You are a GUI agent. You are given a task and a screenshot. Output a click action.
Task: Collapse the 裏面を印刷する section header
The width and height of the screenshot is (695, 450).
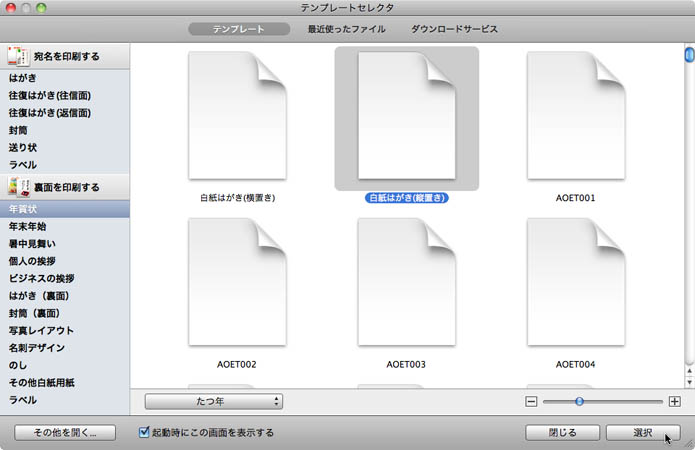tap(65, 187)
